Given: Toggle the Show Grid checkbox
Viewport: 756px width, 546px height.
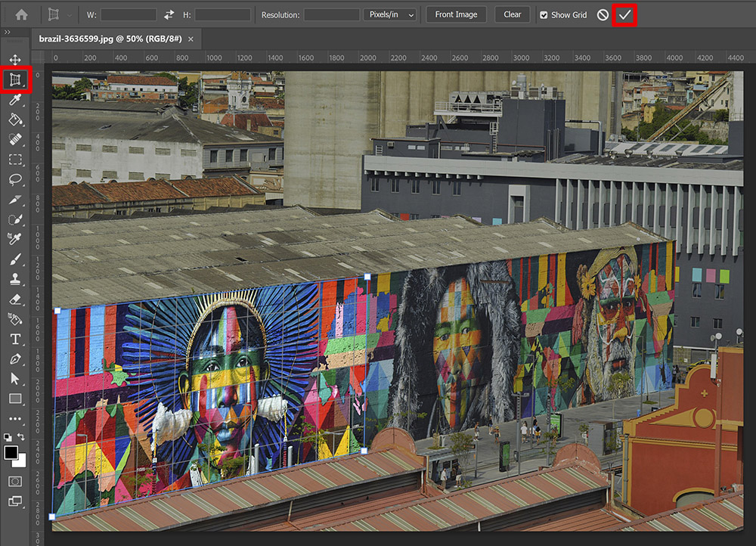Looking at the screenshot, I should tap(544, 15).
